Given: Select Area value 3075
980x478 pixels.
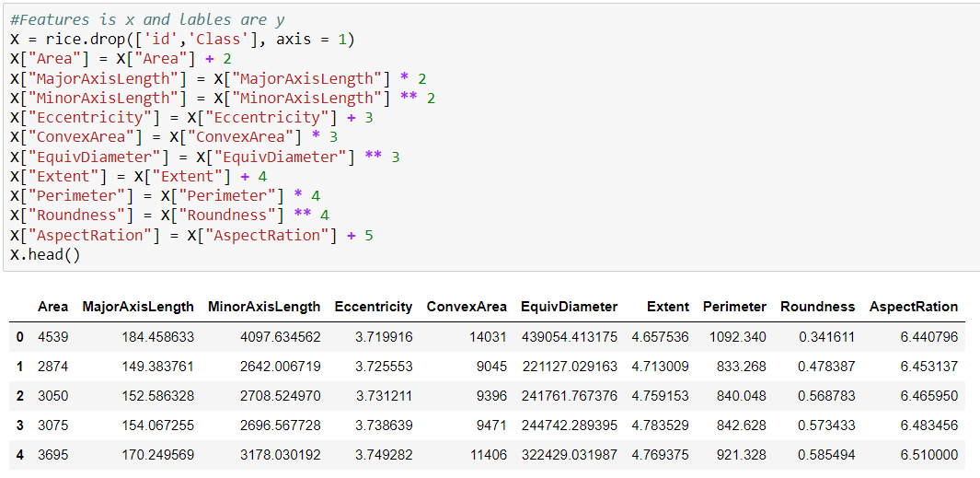Looking at the screenshot, I should coord(53,426).
